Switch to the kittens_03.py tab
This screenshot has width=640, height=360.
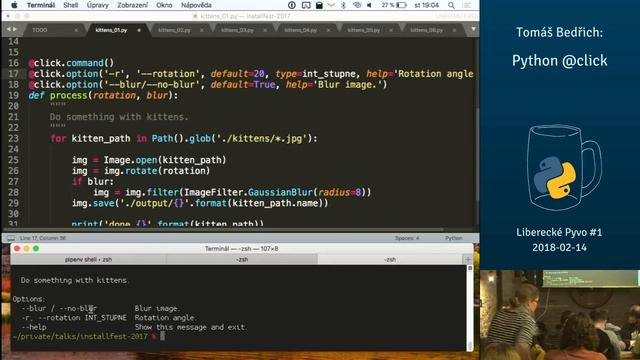point(237,30)
